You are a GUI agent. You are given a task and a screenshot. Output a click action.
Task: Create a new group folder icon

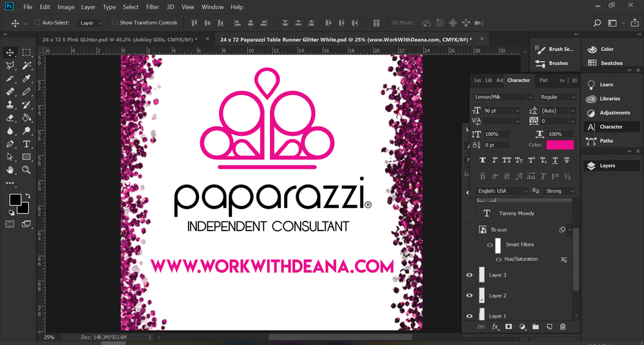536,327
